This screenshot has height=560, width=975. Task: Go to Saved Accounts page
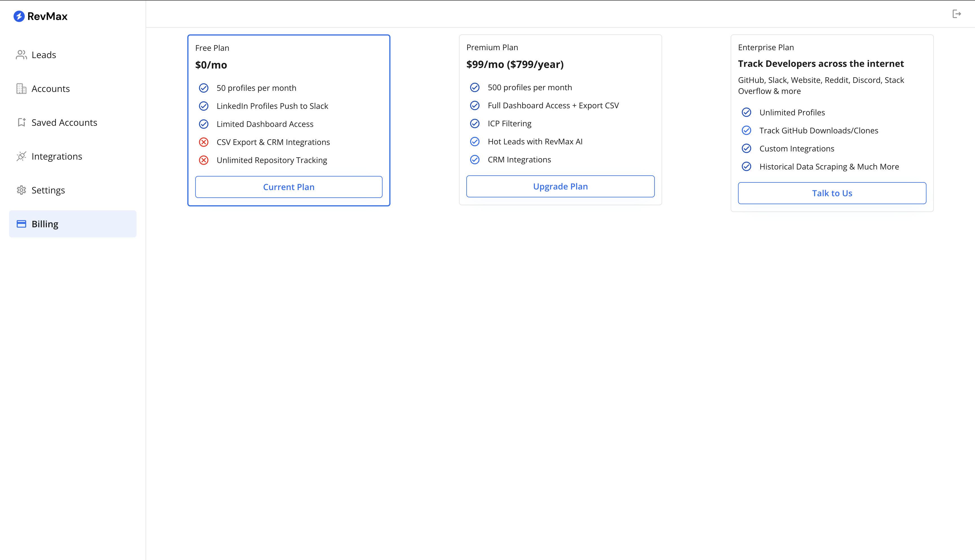(64, 123)
